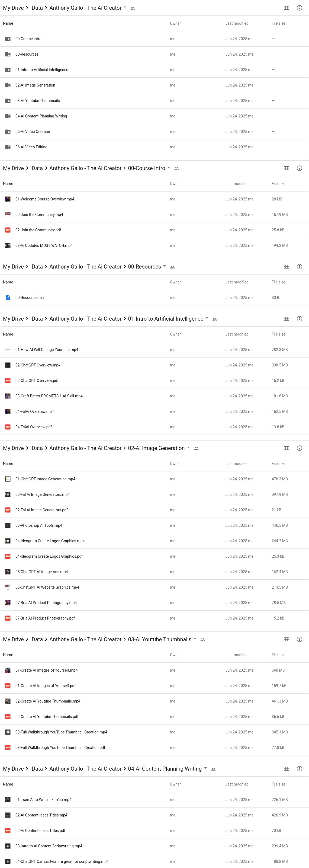Click folder icon for 03-AI Youtube Thumbnails row

[x=8, y=101]
